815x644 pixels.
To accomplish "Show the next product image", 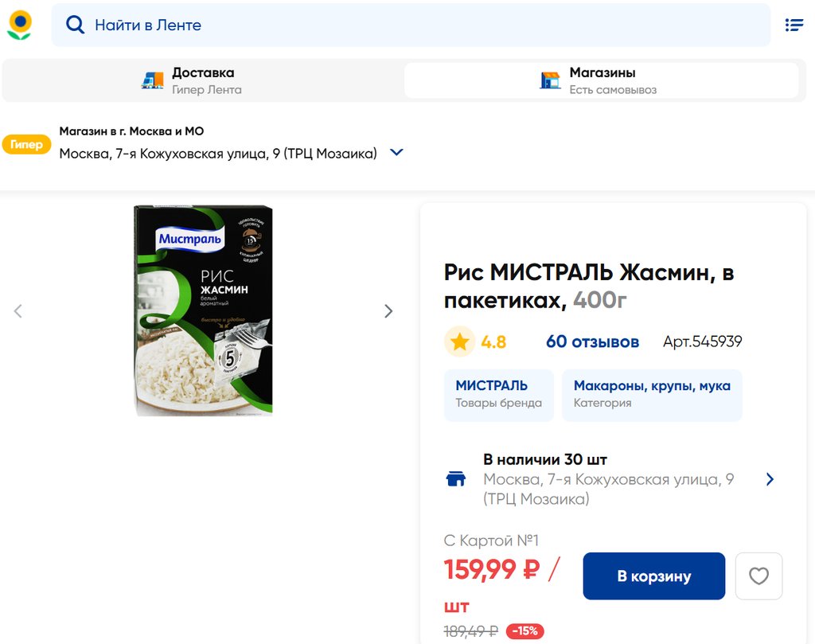I will coord(388,311).
